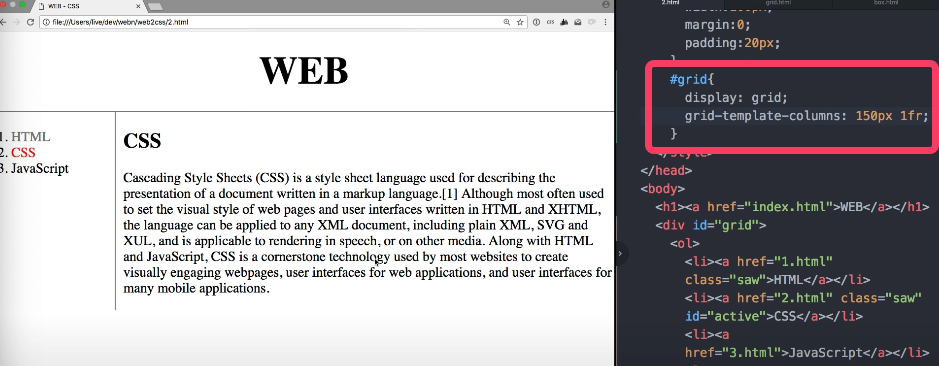Click the '</head>' closing tag line
The width and height of the screenshot is (939, 366).
click(x=666, y=171)
